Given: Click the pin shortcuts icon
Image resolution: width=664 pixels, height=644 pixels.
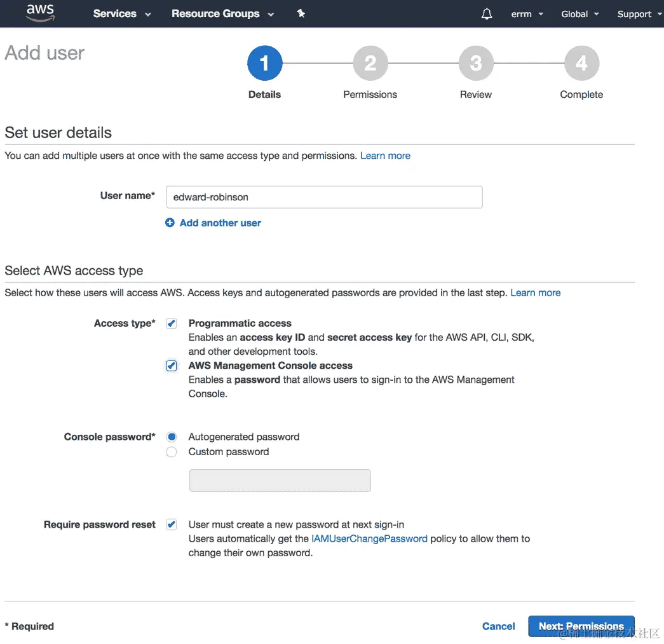Looking at the screenshot, I should [x=301, y=13].
